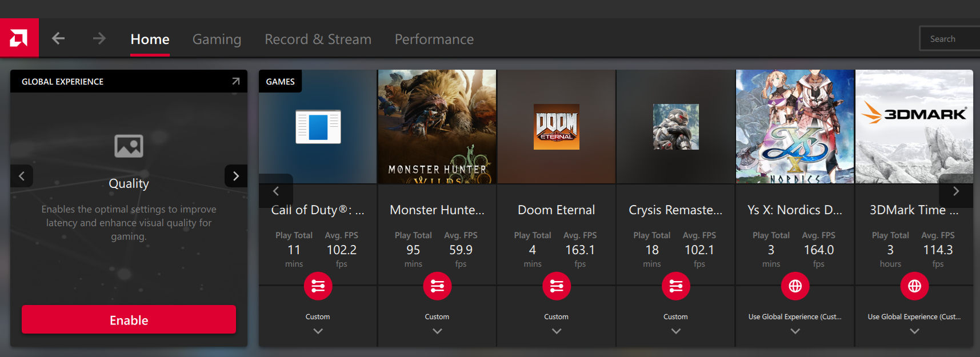
Task: Click Monster Hunter custom settings icon
Action: [x=437, y=286]
